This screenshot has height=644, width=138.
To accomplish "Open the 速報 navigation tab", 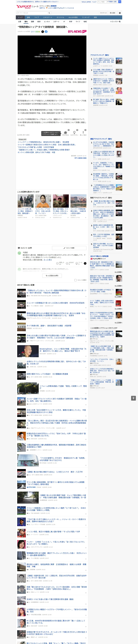I will (28, 17).
